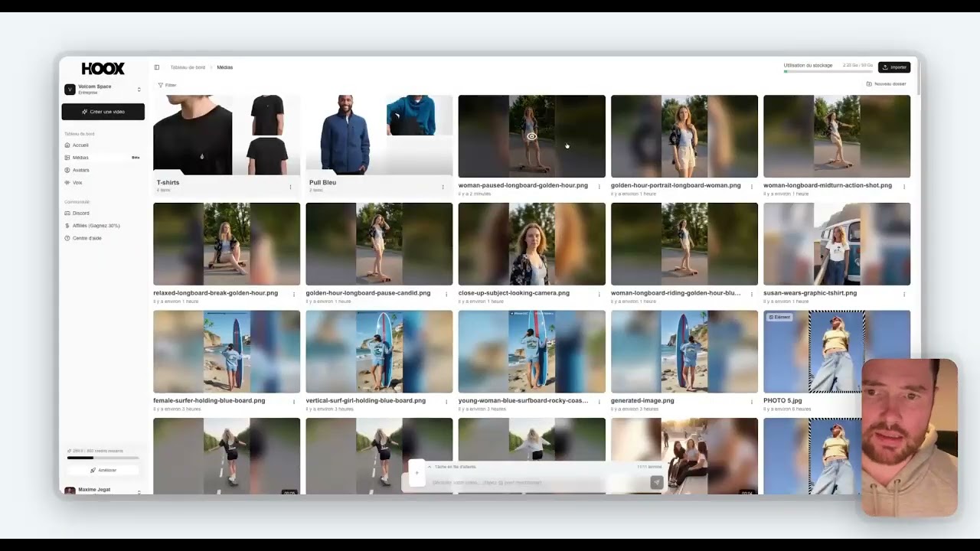Image resolution: width=980 pixels, height=551 pixels.
Task: Open T-shirts folder options menu
Action: pyautogui.click(x=290, y=187)
